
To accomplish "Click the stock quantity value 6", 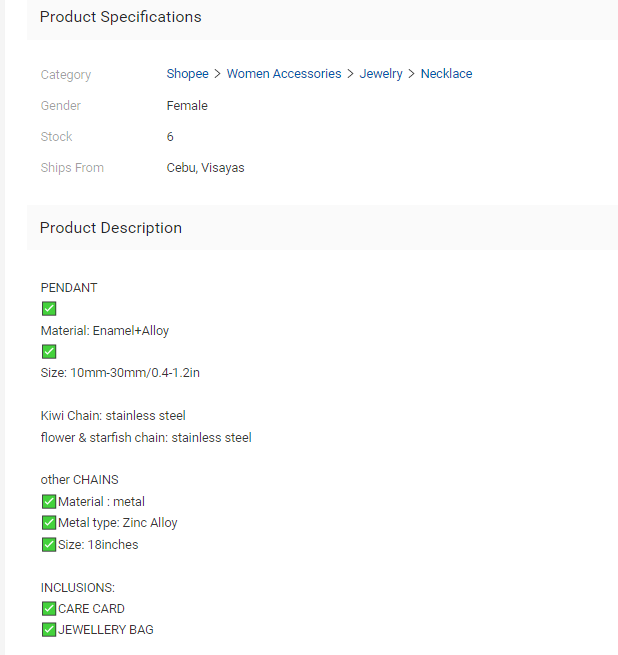I will tap(170, 137).
